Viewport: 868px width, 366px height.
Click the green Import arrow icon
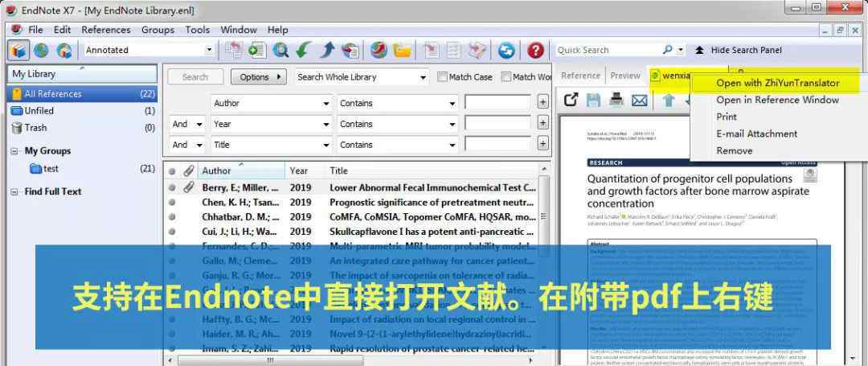(x=303, y=51)
